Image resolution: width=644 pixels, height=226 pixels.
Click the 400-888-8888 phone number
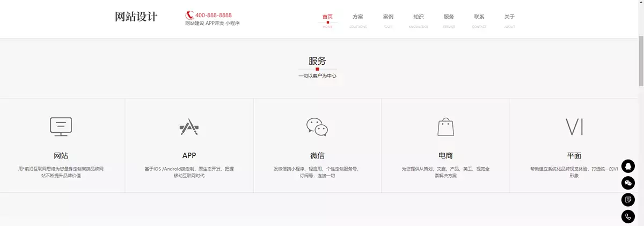click(214, 15)
